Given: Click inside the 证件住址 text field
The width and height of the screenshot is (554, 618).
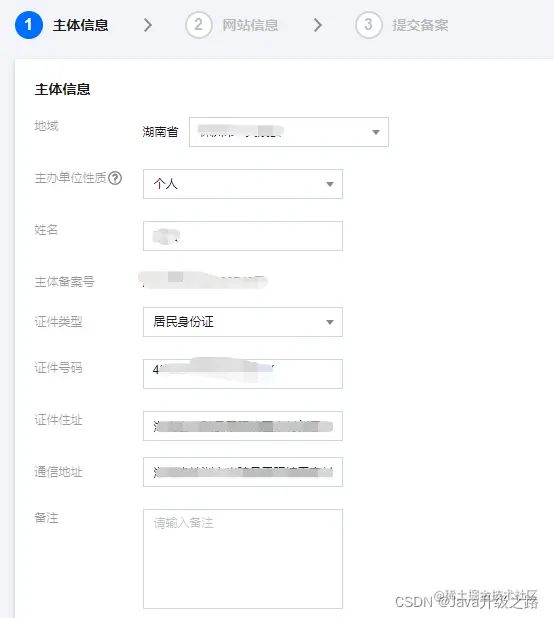Looking at the screenshot, I should click(243, 426).
